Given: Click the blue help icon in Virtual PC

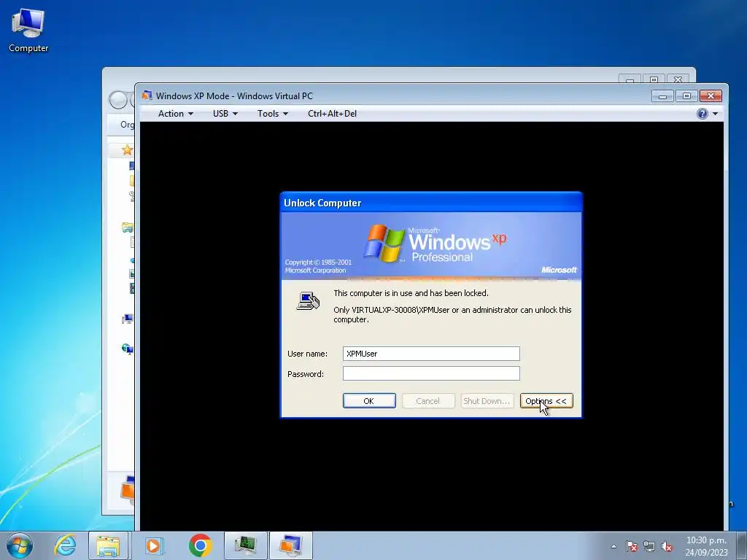Looking at the screenshot, I should pyautogui.click(x=703, y=113).
